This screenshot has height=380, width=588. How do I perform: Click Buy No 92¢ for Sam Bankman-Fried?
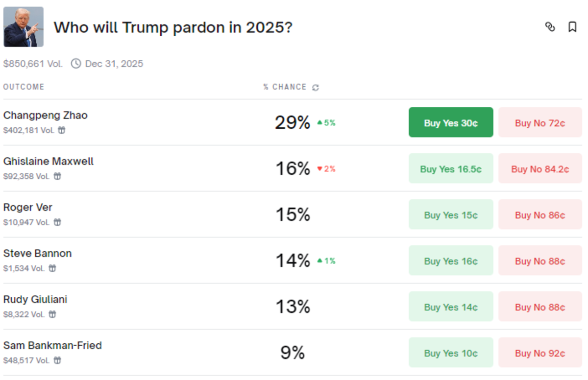tap(540, 353)
